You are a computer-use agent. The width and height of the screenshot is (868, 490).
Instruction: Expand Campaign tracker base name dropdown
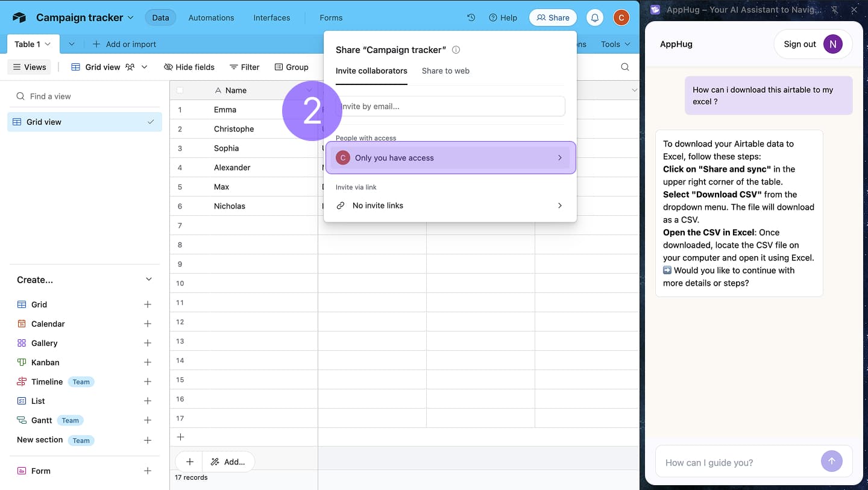130,17
